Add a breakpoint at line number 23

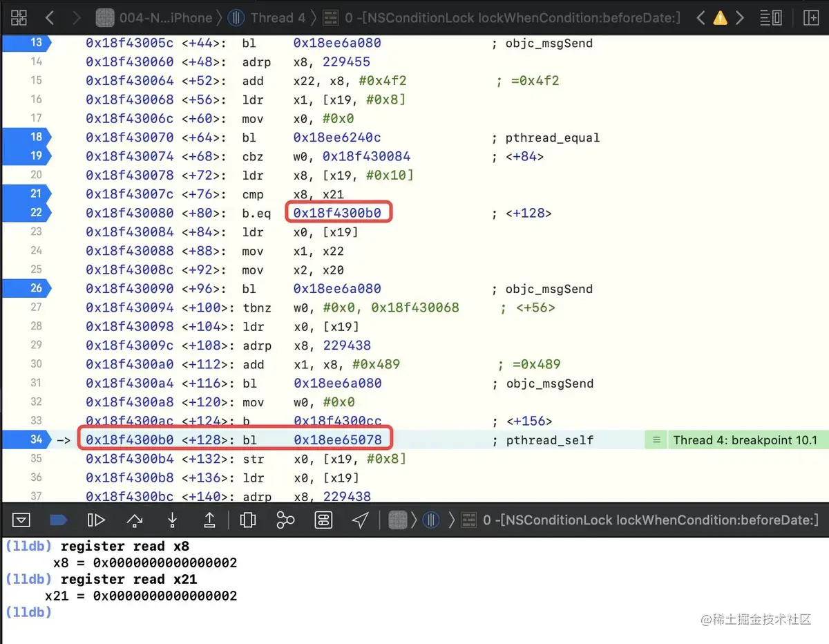tap(36, 231)
